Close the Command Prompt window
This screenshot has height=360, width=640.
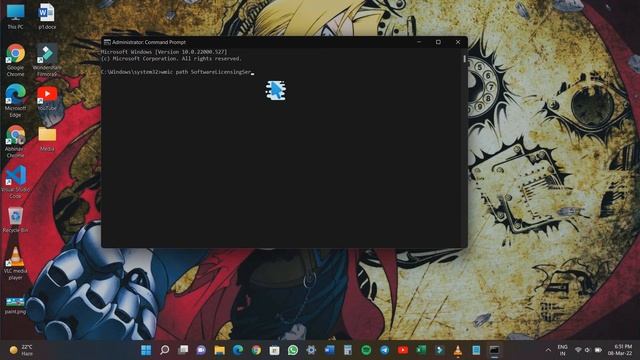click(x=458, y=42)
